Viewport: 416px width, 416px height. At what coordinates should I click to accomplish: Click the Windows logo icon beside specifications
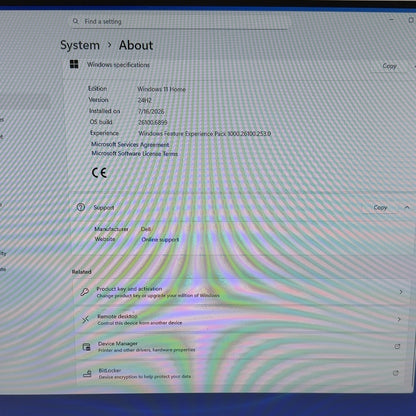point(74,64)
